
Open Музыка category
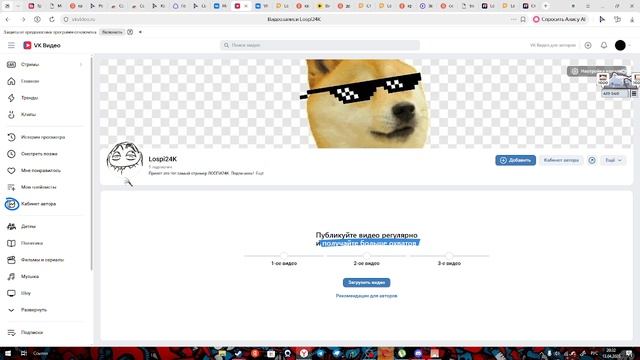30,277
